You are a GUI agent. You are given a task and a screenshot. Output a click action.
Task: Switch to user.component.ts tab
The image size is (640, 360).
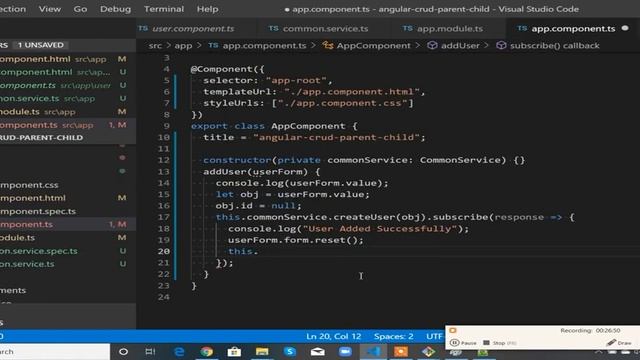(193, 29)
